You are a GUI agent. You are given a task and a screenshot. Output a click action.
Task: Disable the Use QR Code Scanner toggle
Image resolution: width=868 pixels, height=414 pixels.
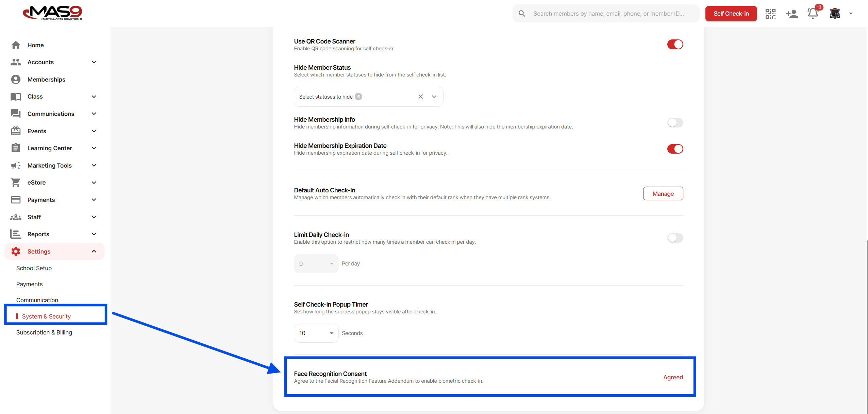[675, 45]
